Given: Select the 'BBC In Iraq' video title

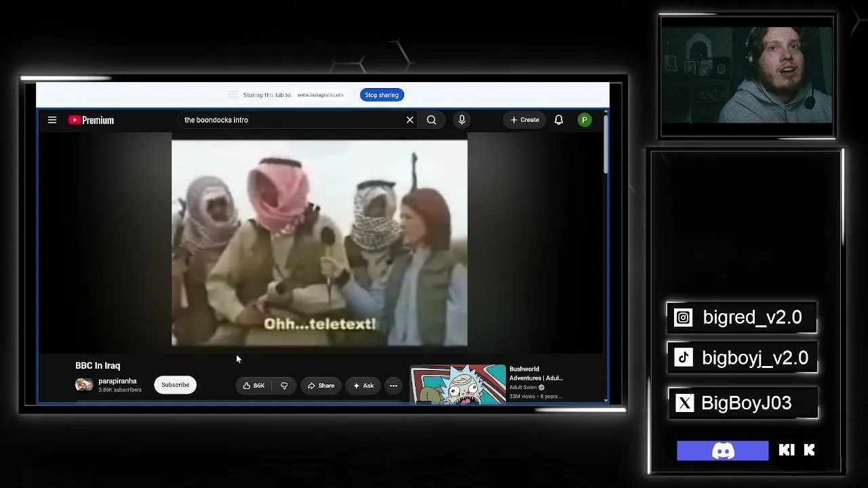Looking at the screenshot, I should (98, 365).
